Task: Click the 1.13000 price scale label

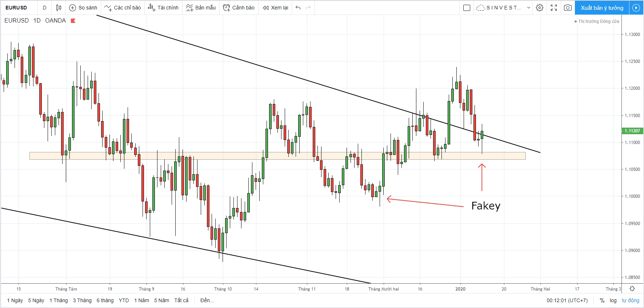Action: pos(632,35)
